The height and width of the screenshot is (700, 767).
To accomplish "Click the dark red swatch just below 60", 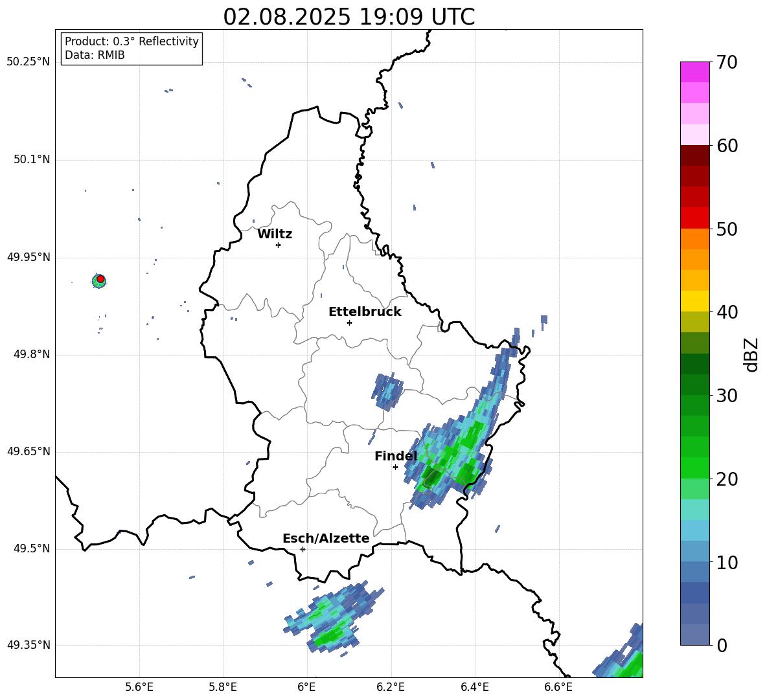I will (694, 155).
